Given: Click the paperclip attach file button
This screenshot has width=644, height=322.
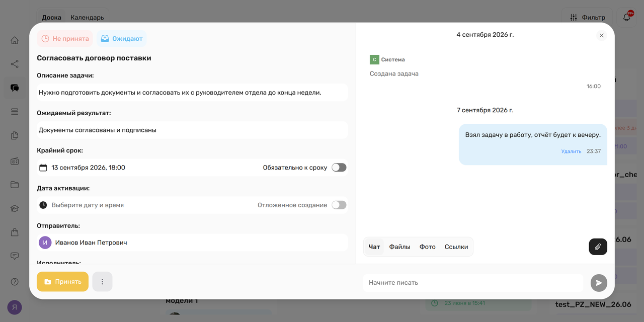Looking at the screenshot, I should [x=598, y=247].
